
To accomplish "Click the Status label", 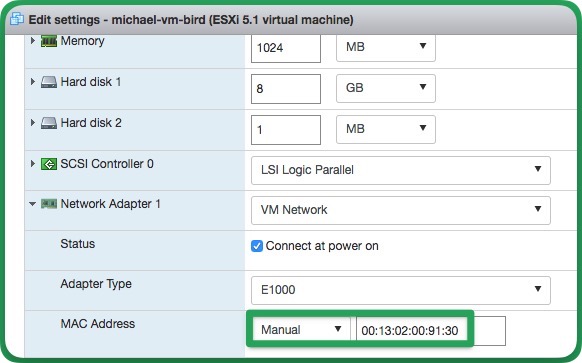I will (78, 244).
